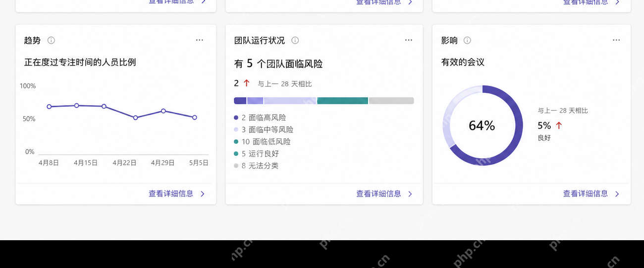Select the long pale lavender bar segment
This screenshot has height=268, width=644.
(290, 101)
